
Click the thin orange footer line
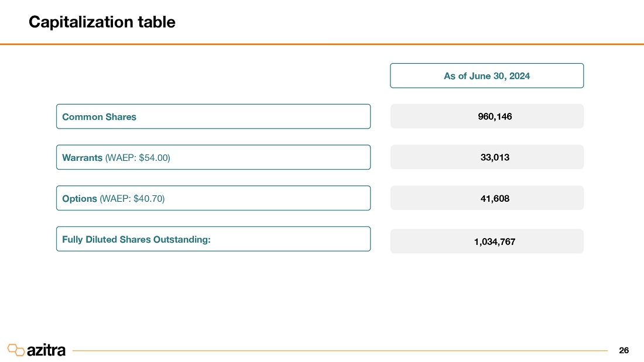340,351
